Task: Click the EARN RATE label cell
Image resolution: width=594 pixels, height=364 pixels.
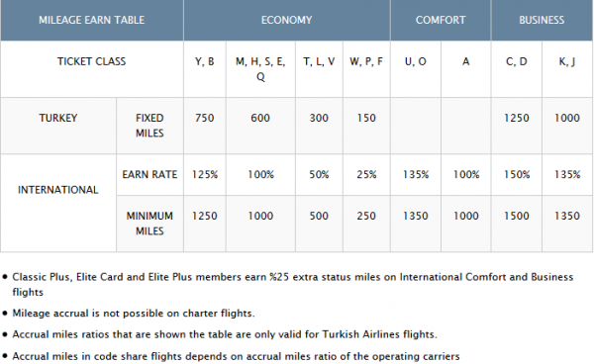Action: [149, 175]
